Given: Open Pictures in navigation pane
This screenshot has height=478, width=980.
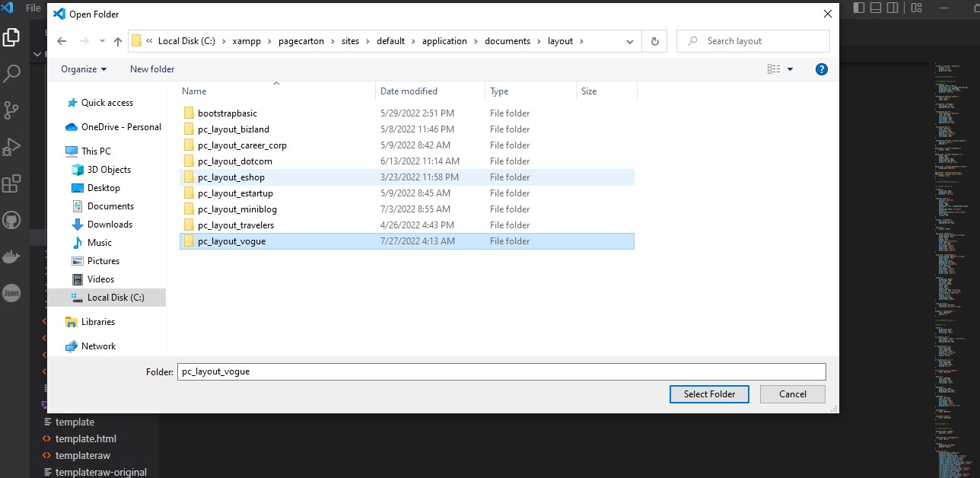Looking at the screenshot, I should 103,261.
